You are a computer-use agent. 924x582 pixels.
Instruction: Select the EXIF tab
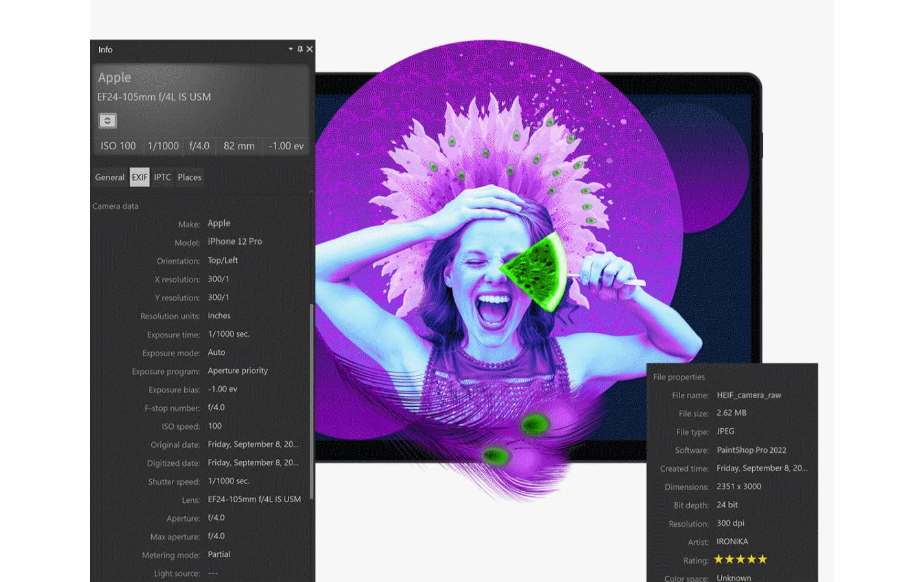click(139, 177)
